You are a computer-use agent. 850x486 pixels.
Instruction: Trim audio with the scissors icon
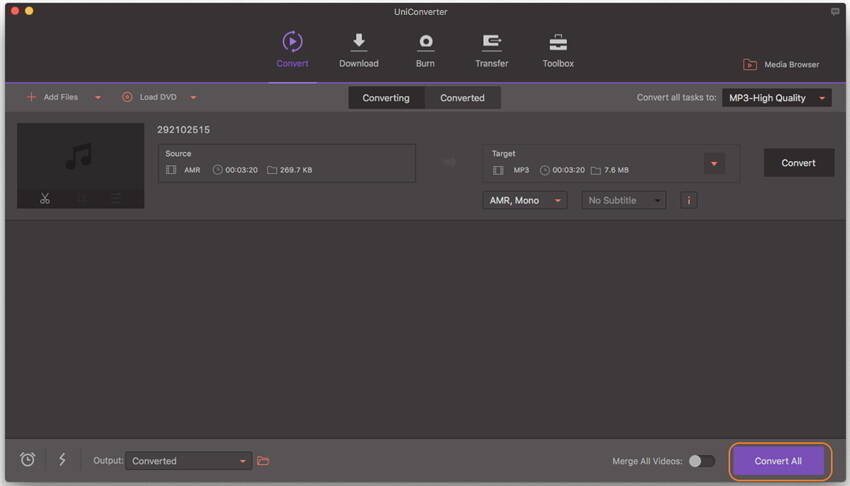point(45,198)
